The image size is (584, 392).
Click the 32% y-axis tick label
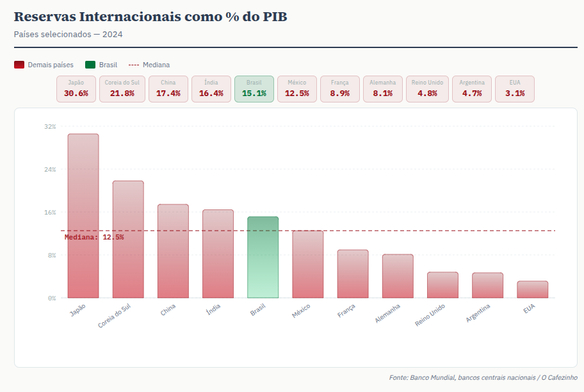pyautogui.click(x=50, y=127)
